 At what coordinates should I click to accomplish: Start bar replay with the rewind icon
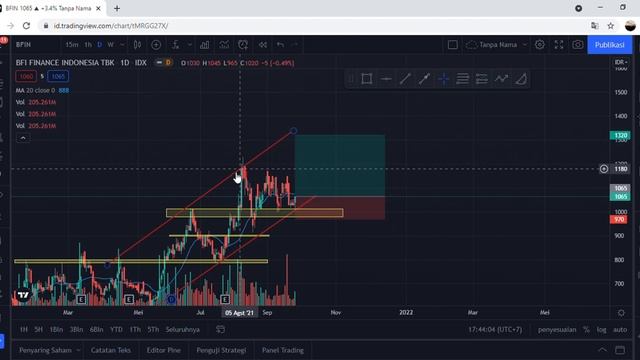tap(263, 45)
